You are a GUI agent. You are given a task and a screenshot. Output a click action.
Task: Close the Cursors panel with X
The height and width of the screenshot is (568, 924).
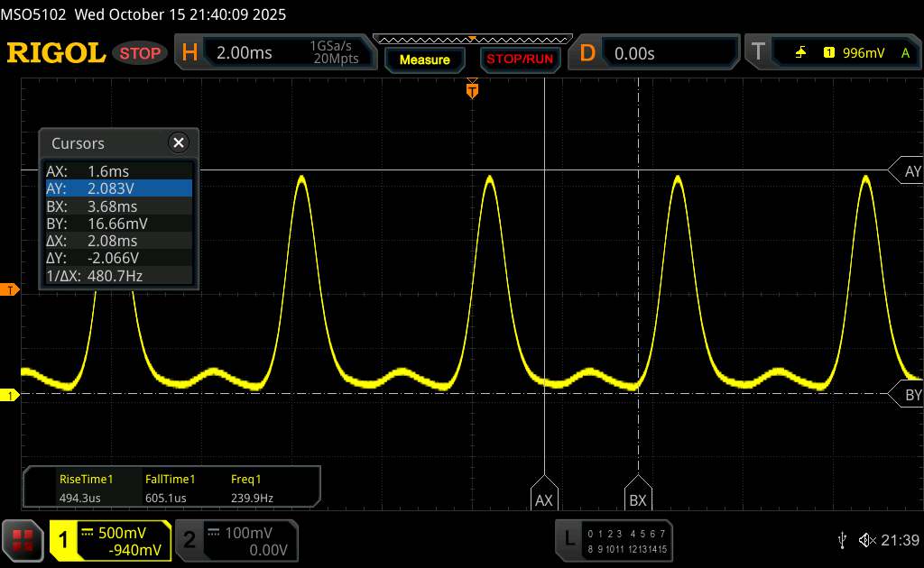coord(179,142)
